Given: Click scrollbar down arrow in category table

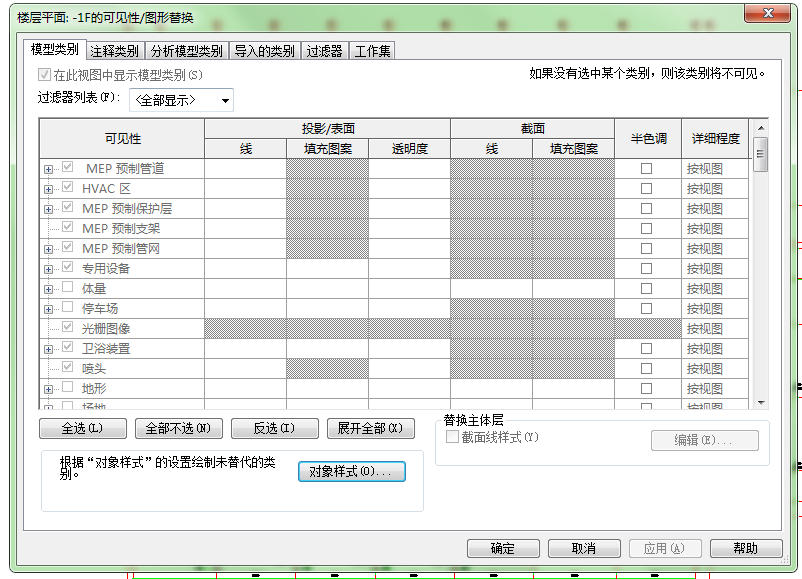Looking at the screenshot, I should [x=761, y=403].
